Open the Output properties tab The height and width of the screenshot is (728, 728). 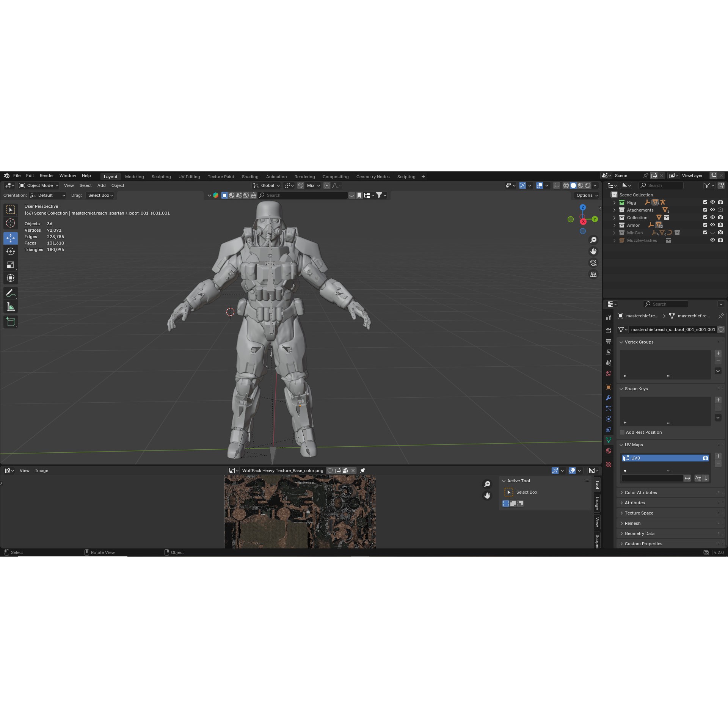(x=609, y=342)
